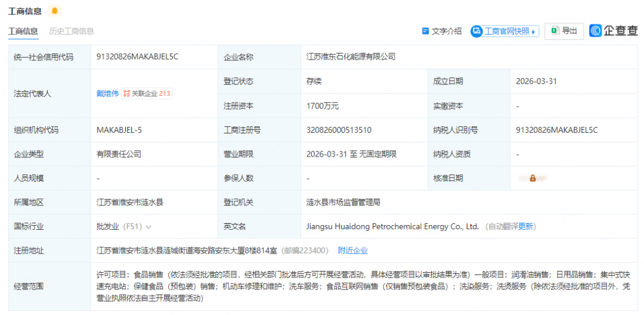Click the 关联企业 network icon

[x=127, y=93]
